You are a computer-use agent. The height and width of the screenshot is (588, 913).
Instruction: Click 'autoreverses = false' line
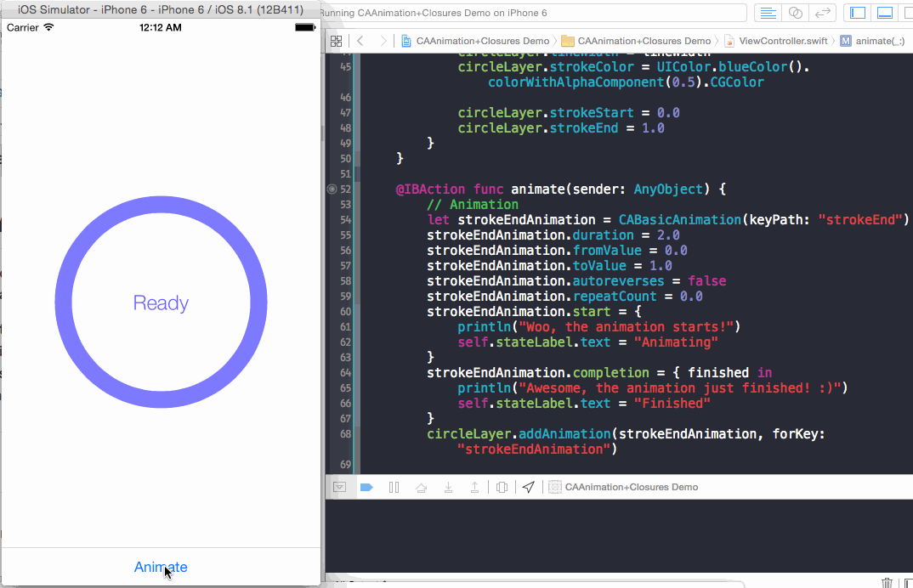576,281
